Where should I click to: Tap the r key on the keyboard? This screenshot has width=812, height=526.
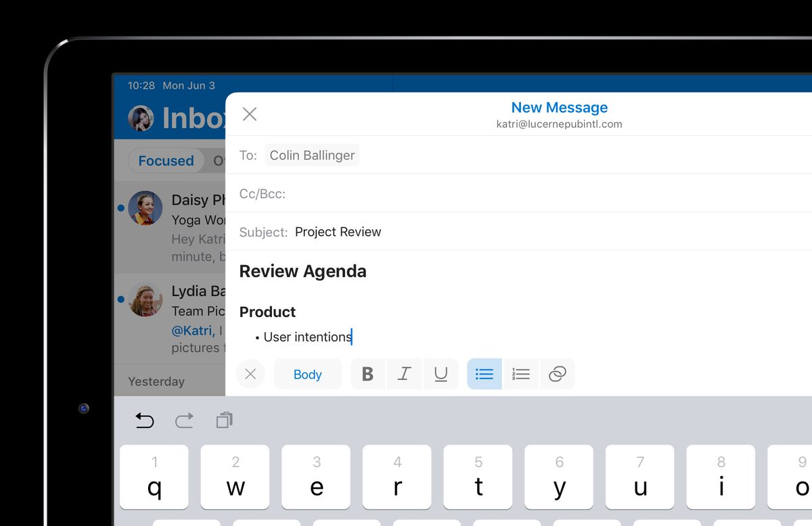397,477
